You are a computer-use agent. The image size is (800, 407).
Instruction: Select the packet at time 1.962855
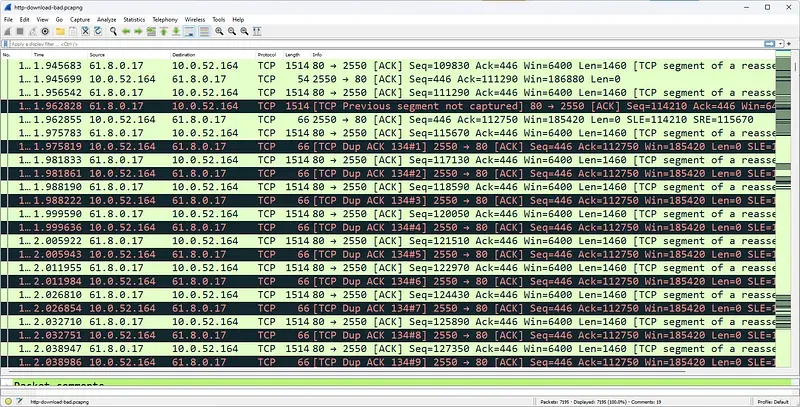click(x=388, y=119)
